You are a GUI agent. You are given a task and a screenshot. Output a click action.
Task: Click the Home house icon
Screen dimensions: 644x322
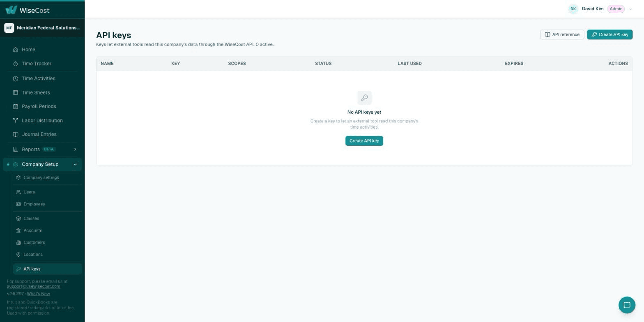pos(16,50)
